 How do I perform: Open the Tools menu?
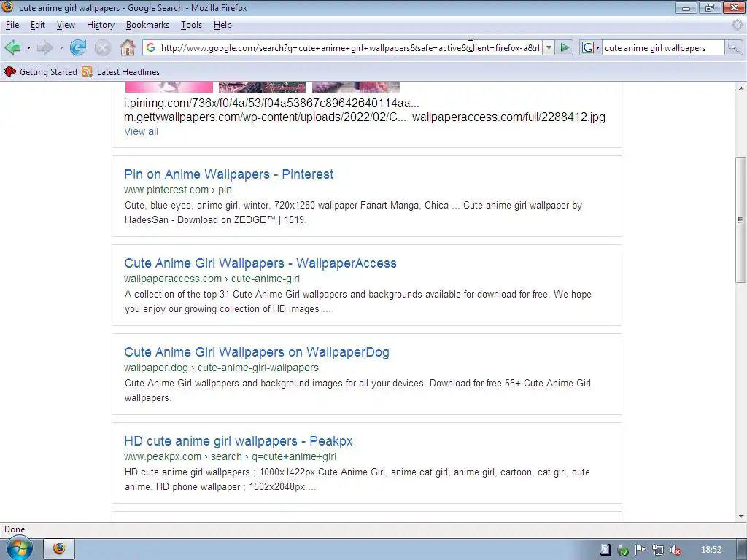192,25
